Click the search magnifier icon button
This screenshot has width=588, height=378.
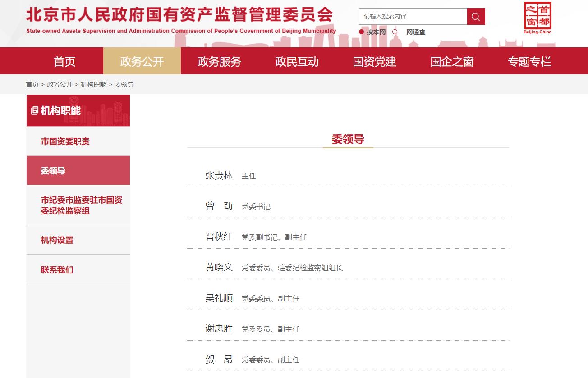476,16
